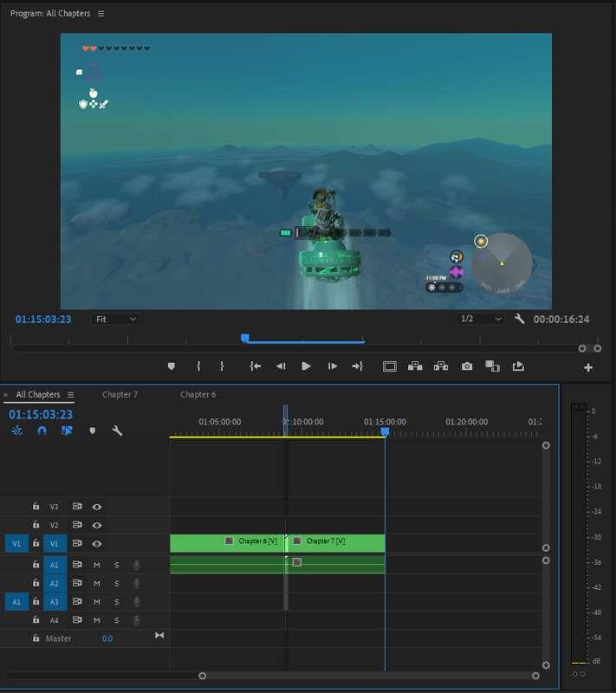Screen dimensions: 616x693
Task: Export frame with camera icon
Action: (x=467, y=366)
